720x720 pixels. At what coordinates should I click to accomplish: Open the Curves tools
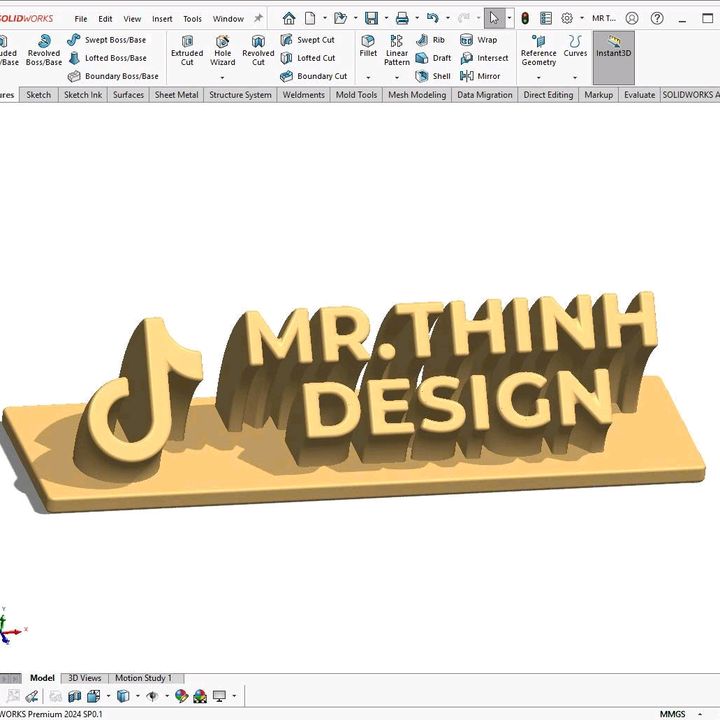point(575,46)
